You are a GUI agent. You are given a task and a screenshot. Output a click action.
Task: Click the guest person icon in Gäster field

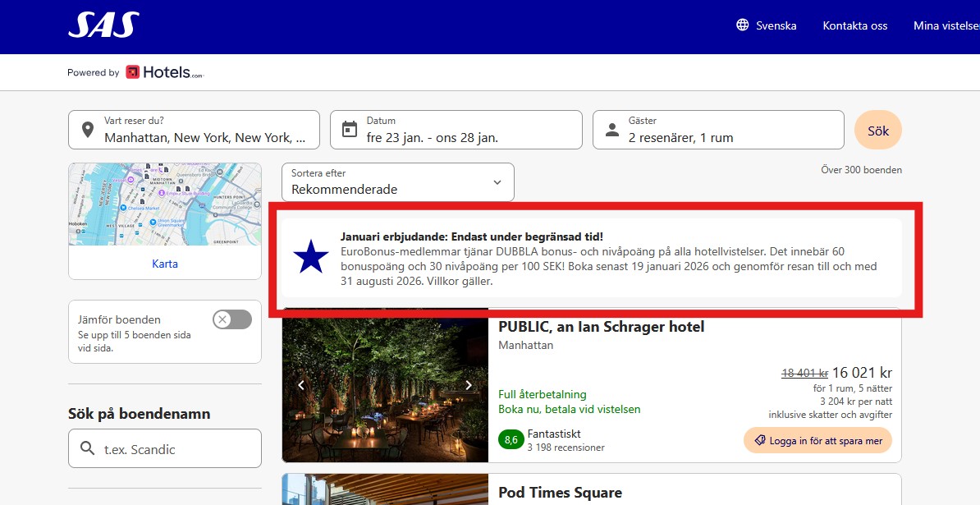tap(612, 128)
